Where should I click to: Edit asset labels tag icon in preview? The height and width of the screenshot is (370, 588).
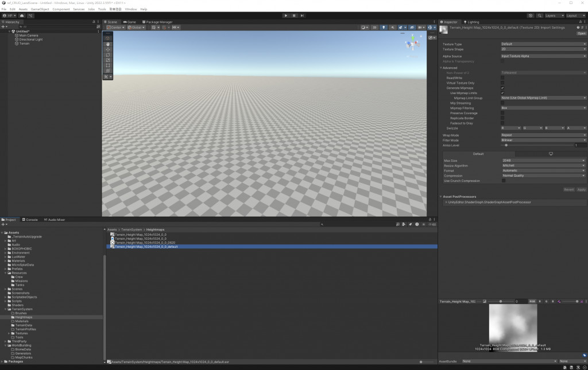click(584, 355)
